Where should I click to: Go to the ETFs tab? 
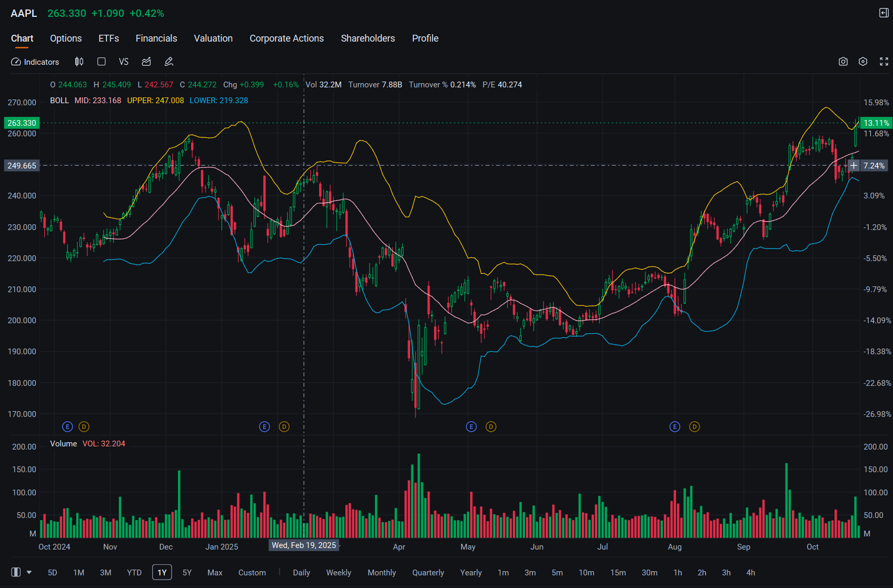pyautogui.click(x=109, y=38)
